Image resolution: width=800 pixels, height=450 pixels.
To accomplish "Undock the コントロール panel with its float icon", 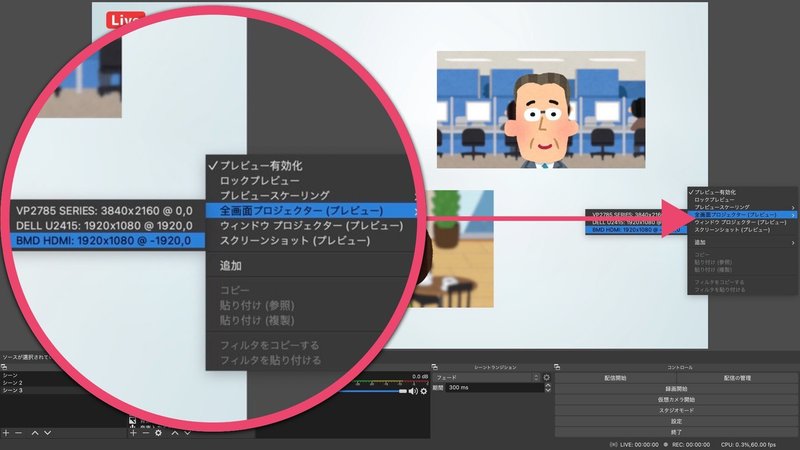I will pyautogui.click(x=557, y=367).
